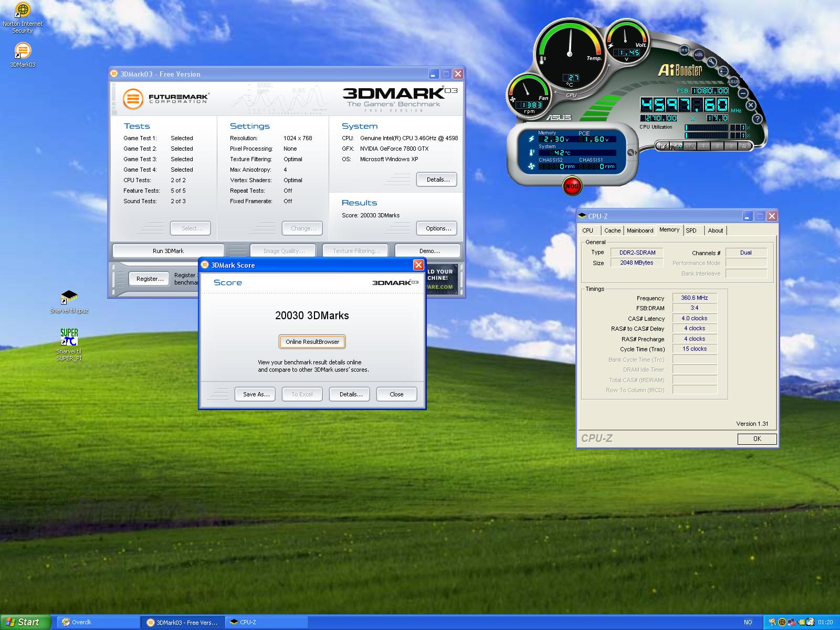Screen dimensions: 840x630
Task: Click the list-style round icon in AI Booster
Action: 723,71
